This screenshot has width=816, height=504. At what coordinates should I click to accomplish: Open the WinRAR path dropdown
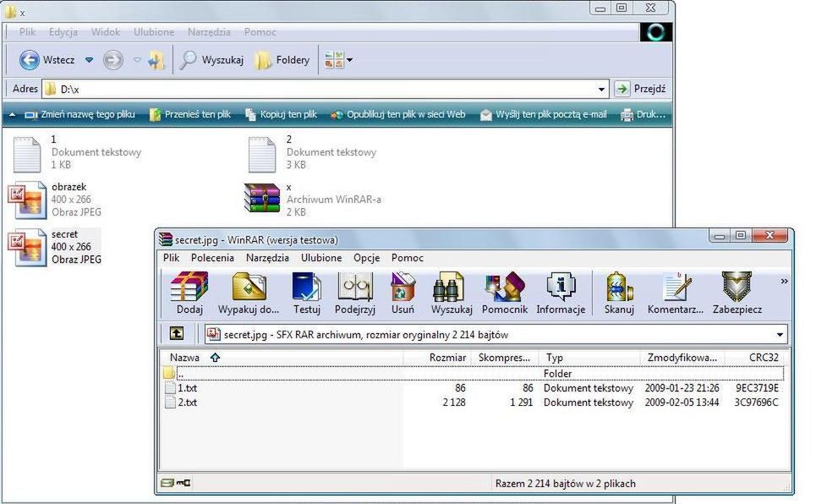780,335
